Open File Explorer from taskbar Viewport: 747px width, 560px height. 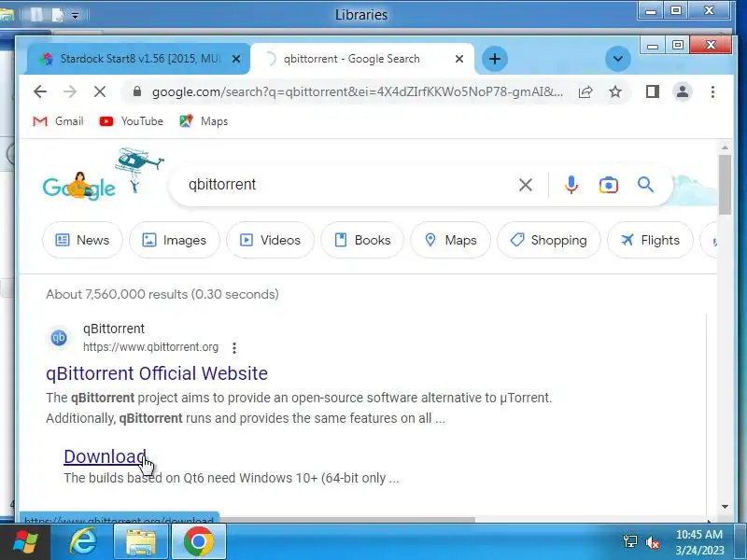point(141,542)
